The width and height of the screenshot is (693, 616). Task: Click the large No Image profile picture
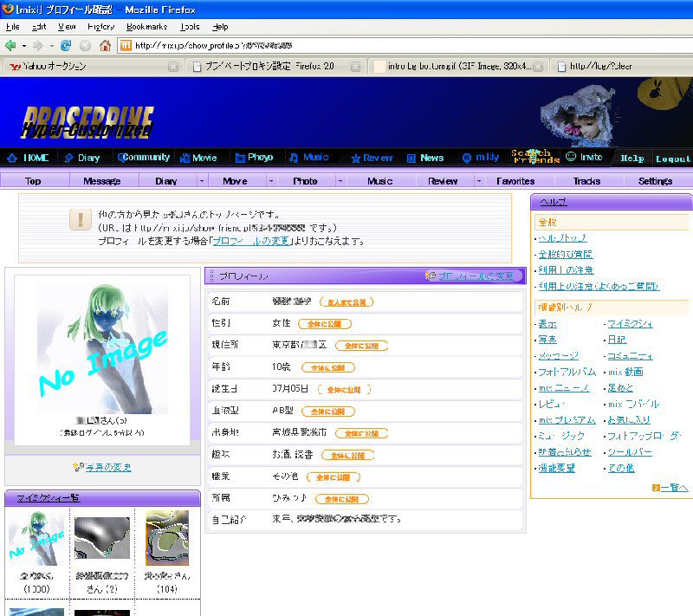[x=102, y=348]
